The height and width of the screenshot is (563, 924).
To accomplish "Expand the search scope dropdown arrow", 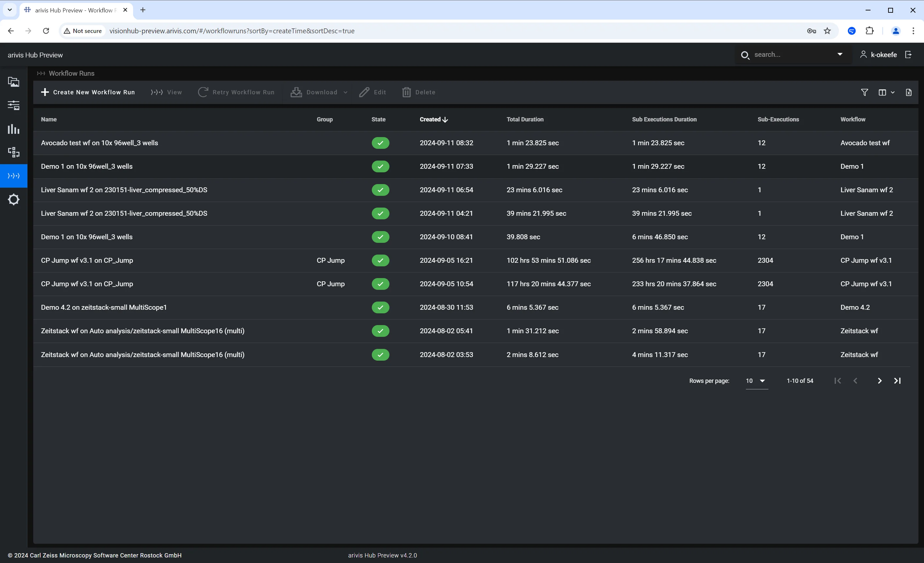I will click(x=840, y=55).
